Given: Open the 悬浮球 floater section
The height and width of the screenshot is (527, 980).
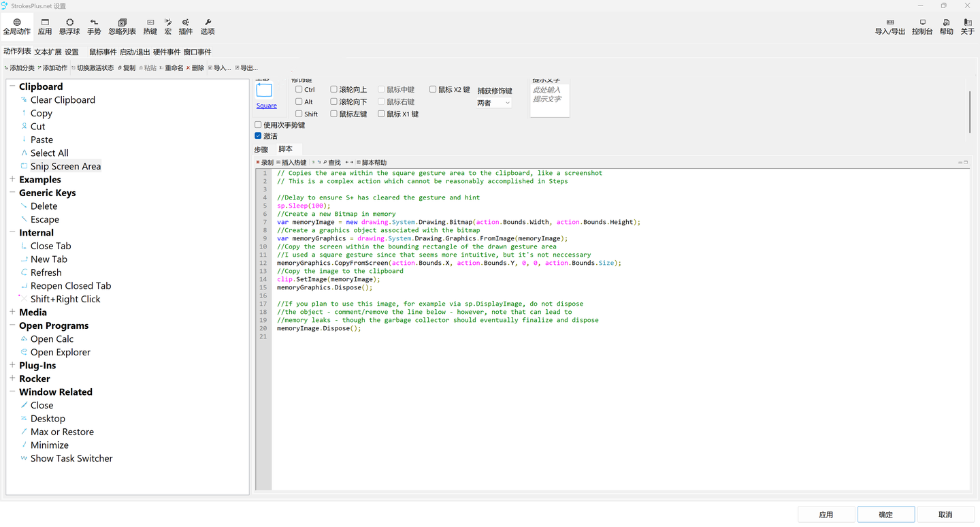Looking at the screenshot, I should tap(69, 27).
